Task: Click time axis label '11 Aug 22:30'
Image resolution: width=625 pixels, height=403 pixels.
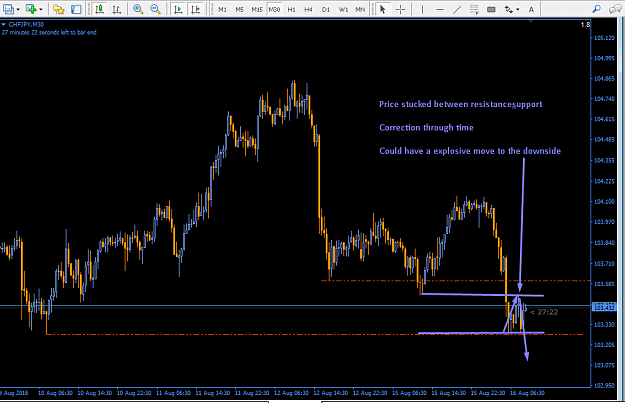Action: click(x=252, y=393)
